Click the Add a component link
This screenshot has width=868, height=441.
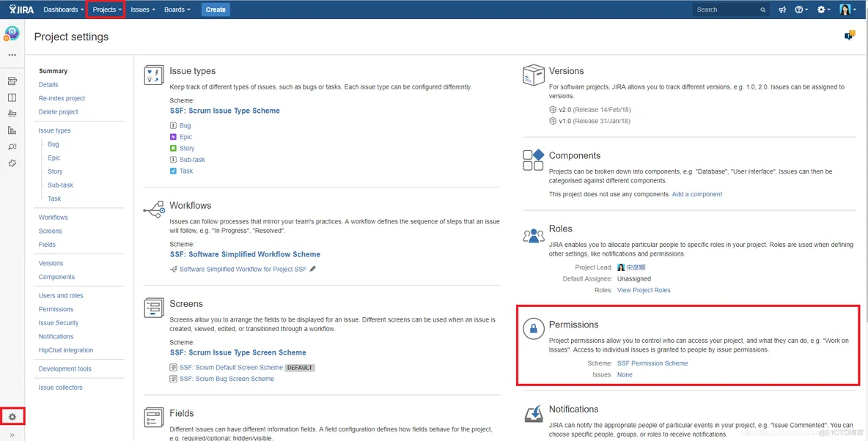697,194
